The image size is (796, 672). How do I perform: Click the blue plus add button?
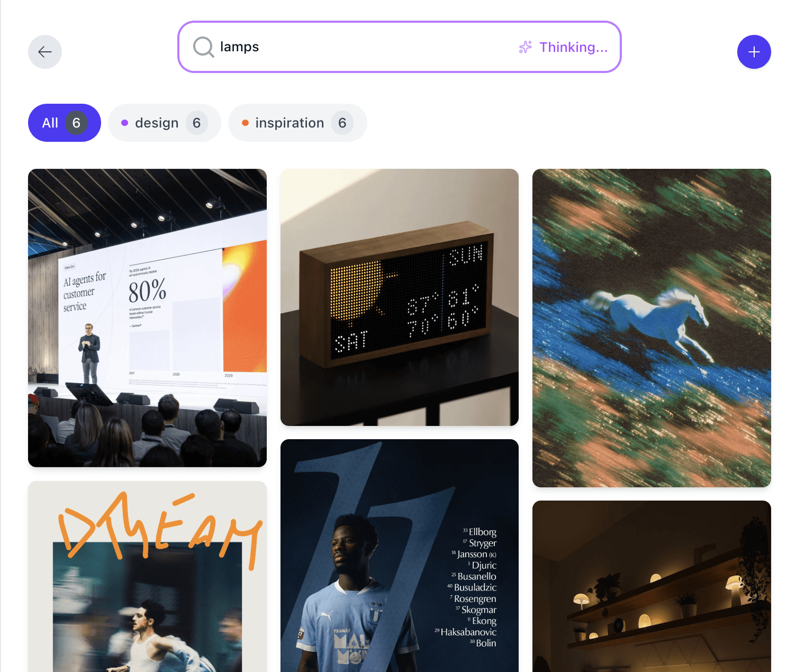(x=754, y=52)
